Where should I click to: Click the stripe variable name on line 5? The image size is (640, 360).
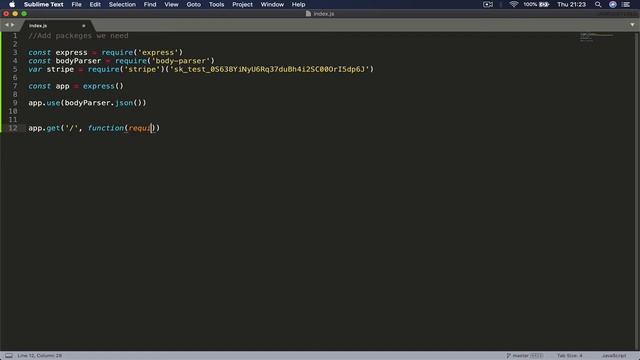[60, 69]
